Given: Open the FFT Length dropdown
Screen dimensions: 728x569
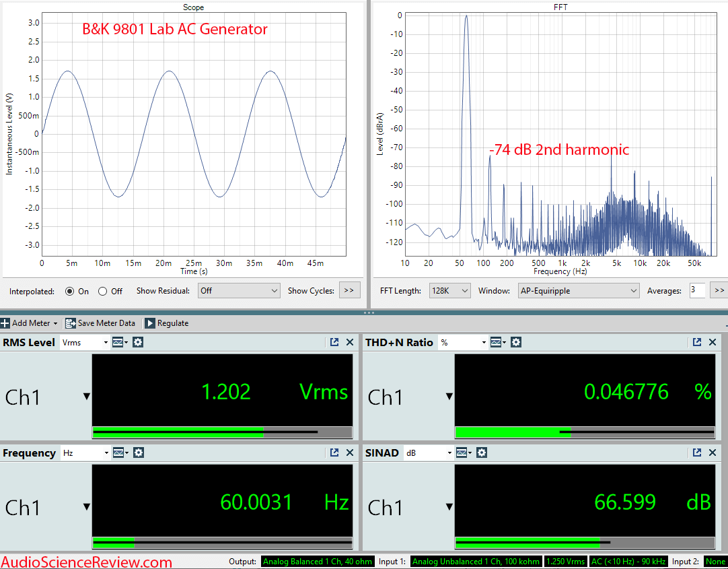Looking at the screenshot, I should pos(449,291).
